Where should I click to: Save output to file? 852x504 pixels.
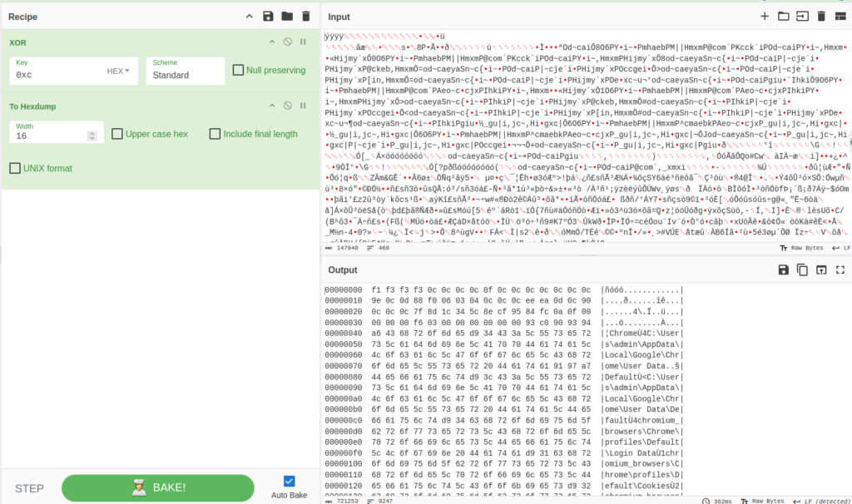point(783,269)
